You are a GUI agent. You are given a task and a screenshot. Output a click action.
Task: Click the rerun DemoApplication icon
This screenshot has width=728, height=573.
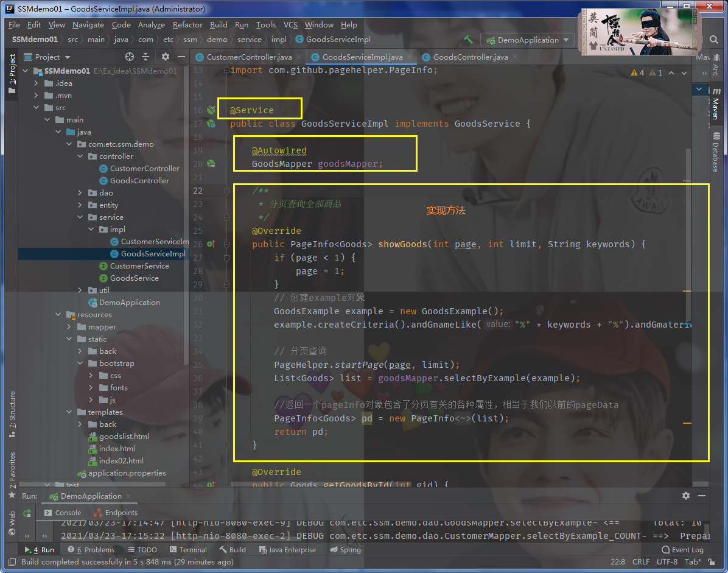coord(27,513)
